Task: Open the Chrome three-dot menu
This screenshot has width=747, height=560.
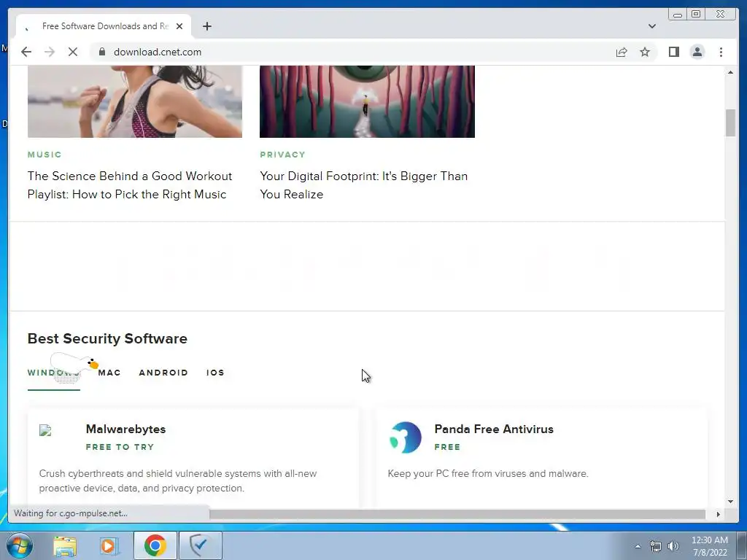Action: pyautogui.click(x=721, y=52)
